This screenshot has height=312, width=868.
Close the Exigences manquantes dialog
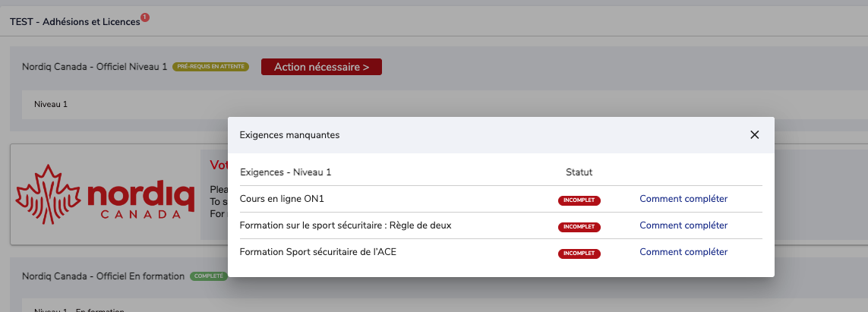pyautogui.click(x=754, y=135)
